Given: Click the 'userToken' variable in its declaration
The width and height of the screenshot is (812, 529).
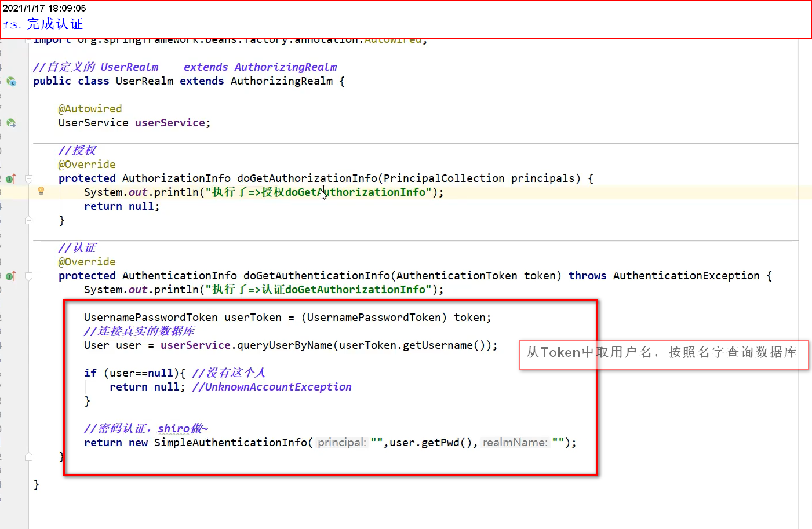Looking at the screenshot, I should 253,318.
